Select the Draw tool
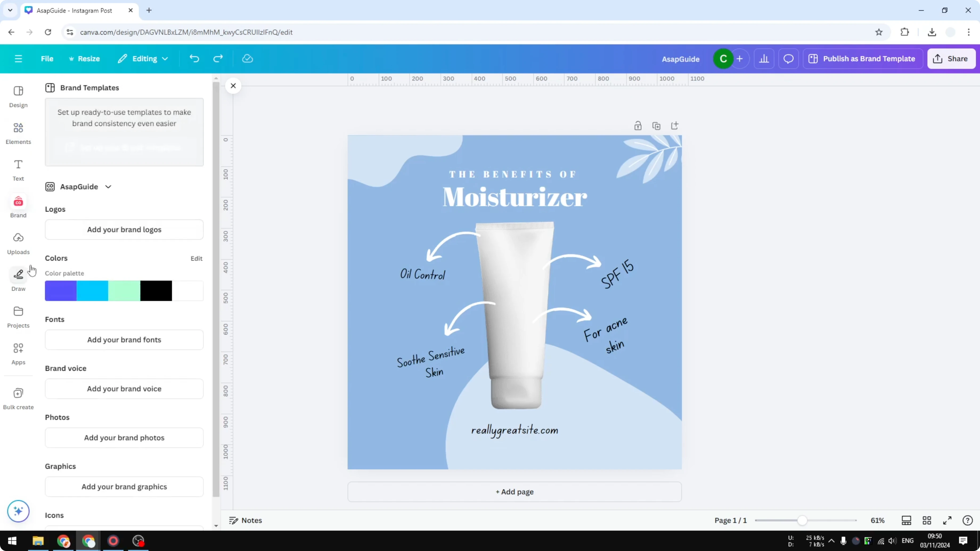This screenshot has width=980, height=551. click(18, 279)
